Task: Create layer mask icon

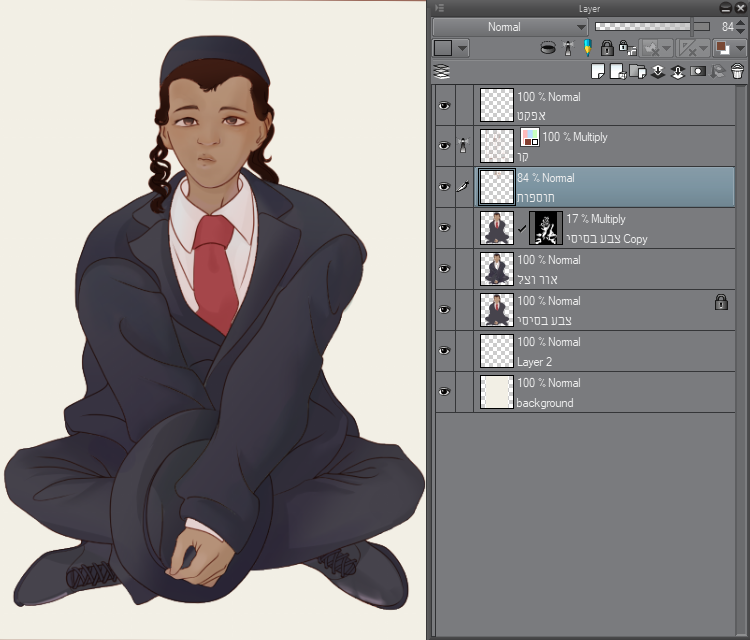Action: [697, 71]
